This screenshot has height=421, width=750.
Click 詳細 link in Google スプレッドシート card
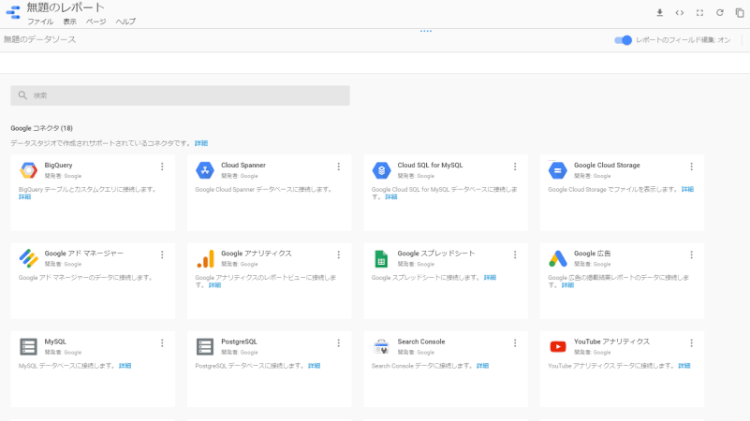point(490,277)
